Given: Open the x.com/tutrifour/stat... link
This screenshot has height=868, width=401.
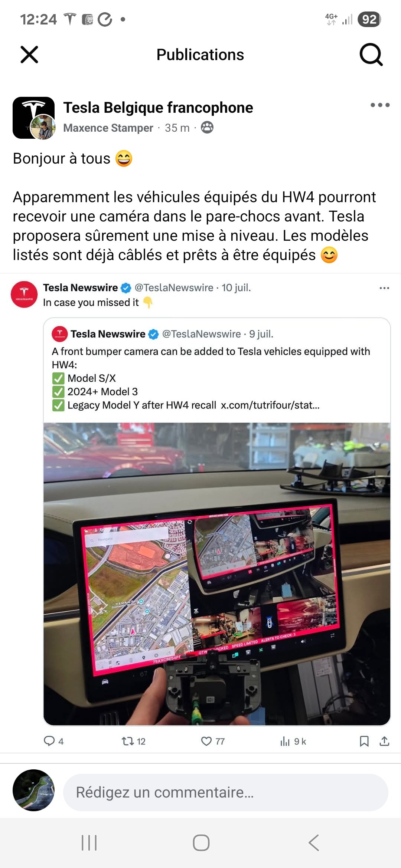Looking at the screenshot, I should click(270, 405).
